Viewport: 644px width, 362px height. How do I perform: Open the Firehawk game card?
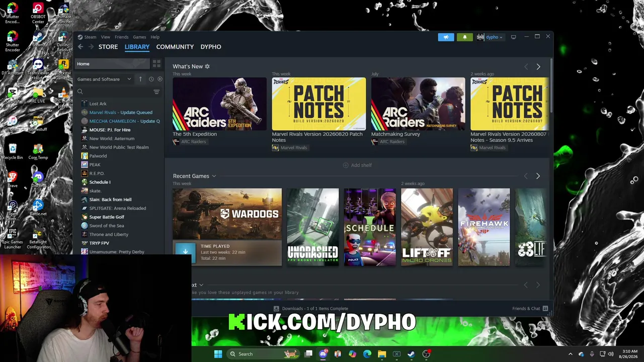[484, 227]
